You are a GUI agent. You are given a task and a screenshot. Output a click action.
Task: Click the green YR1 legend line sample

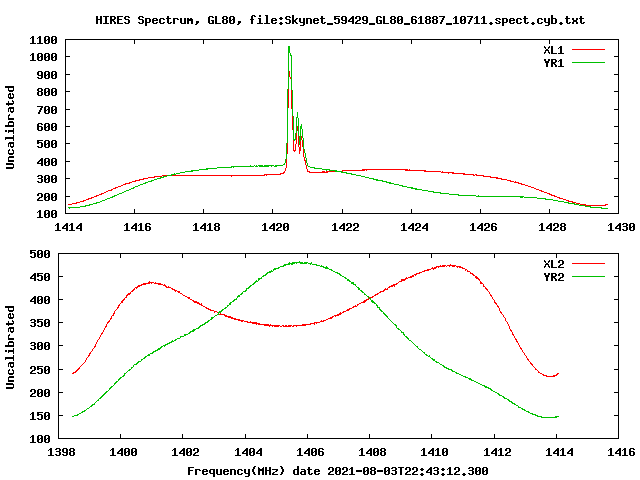(588, 63)
